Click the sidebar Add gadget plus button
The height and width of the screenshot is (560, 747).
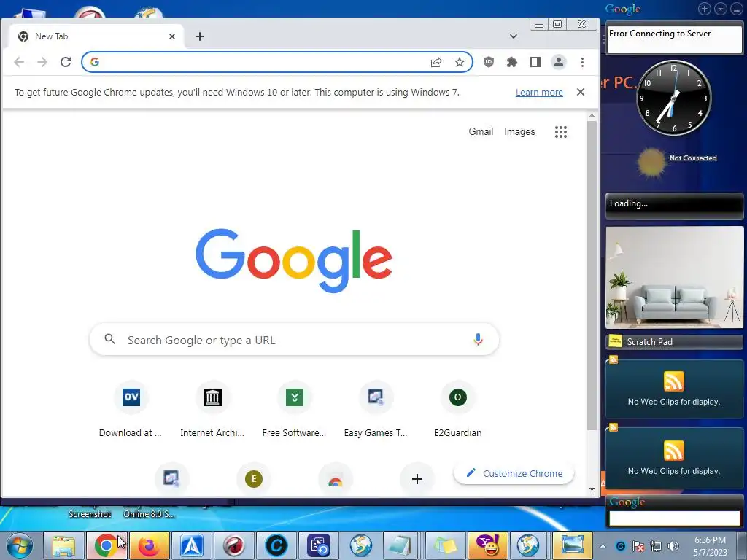[704, 9]
